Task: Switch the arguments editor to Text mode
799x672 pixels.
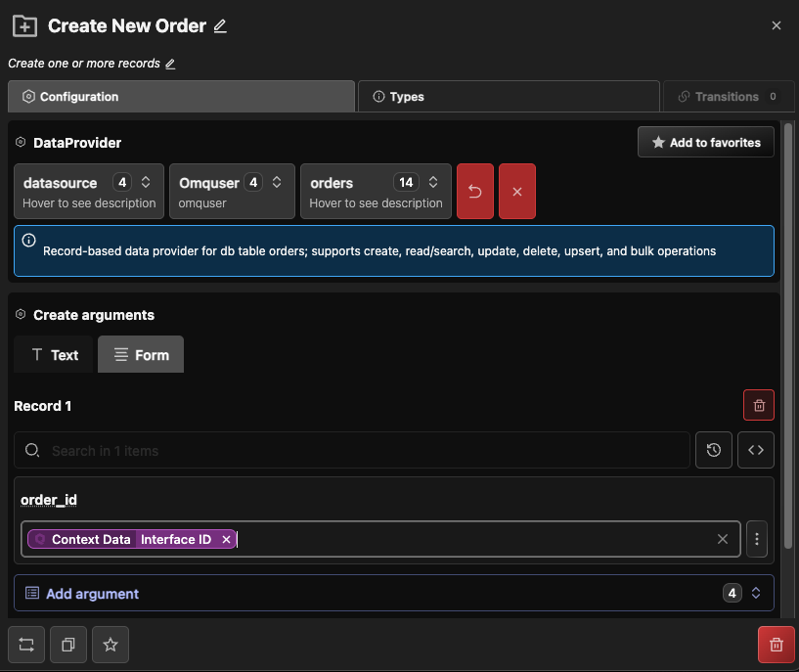Action: pos(54,355)
